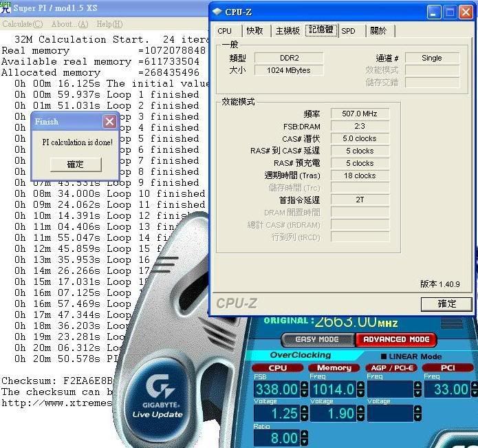The image size is (478, 448).
Task: Click the ORIGINAL 2663.00 MHz readout
Action: click(x=331, y=321)
